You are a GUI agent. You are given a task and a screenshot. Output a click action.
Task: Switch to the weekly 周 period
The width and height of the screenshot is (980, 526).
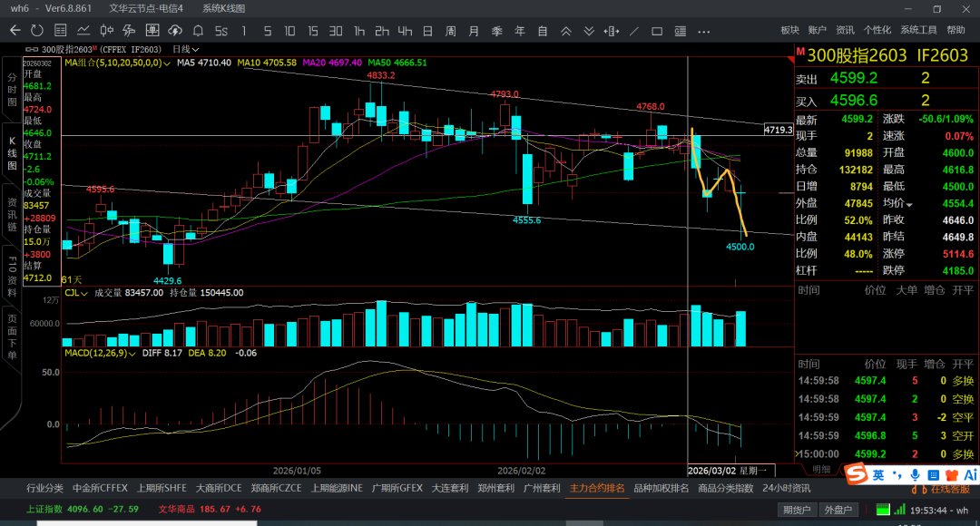tap(451, 31)
